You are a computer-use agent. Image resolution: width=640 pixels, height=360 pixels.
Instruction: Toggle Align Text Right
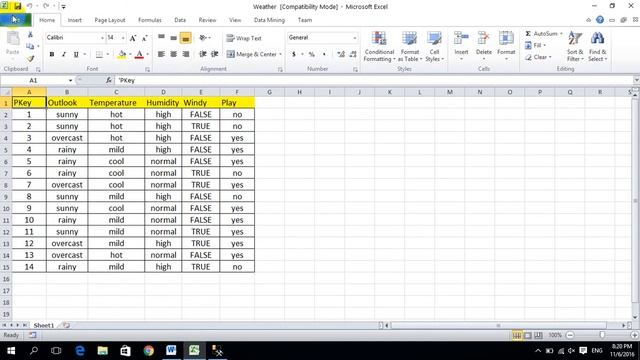tap(186, 54)
